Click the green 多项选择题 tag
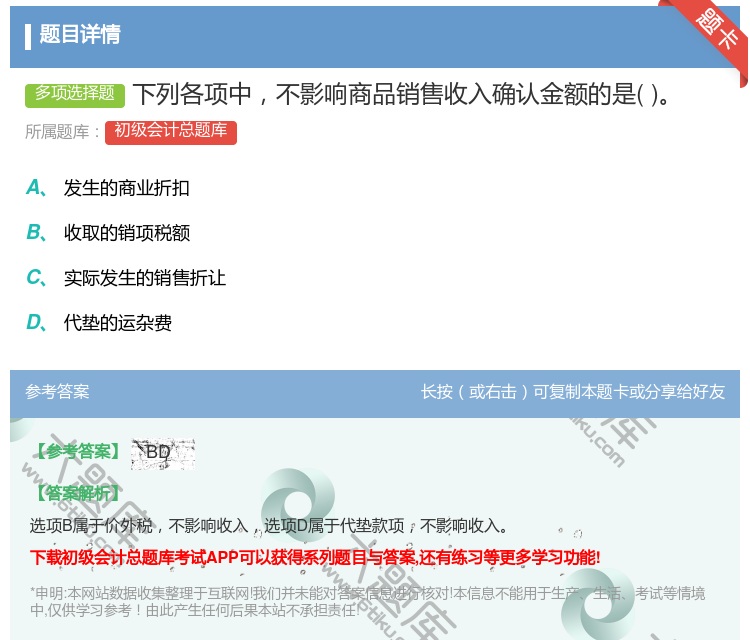This screenshot has height=640, width=750. pos(75,95)
